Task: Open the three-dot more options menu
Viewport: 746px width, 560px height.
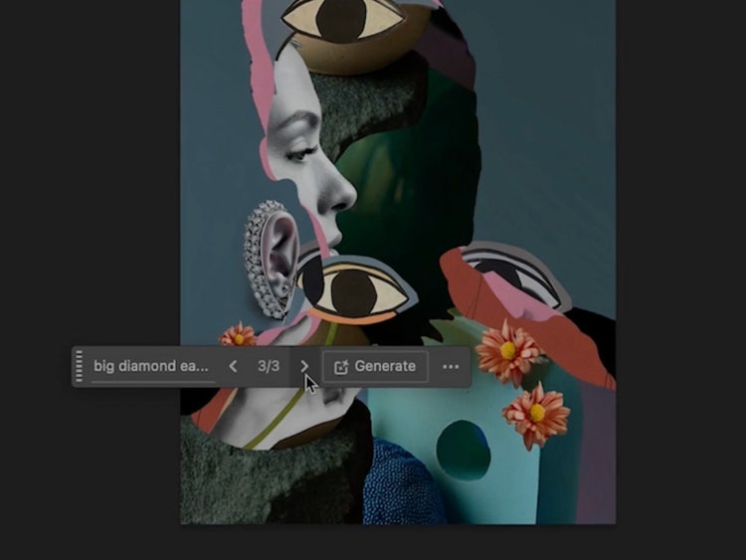Action: tap(451, 366)
